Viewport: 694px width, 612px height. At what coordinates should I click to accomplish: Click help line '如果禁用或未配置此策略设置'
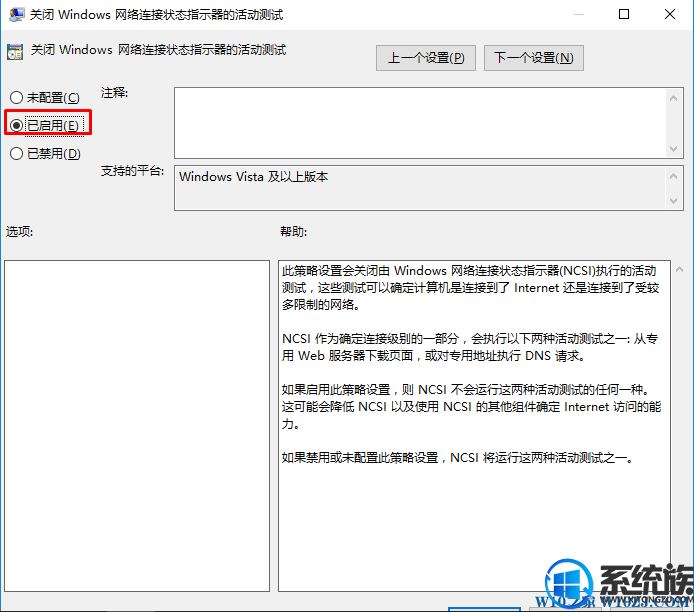tap(458, 458)
